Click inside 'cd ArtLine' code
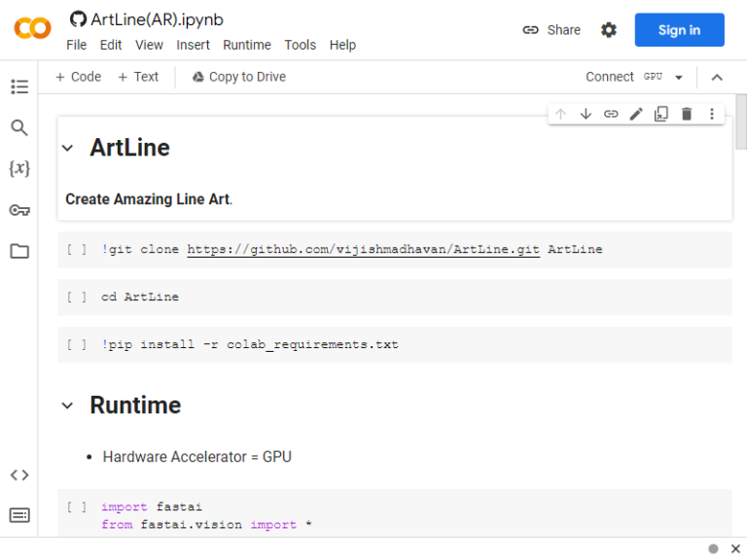This screenshot has height=560, width=747. coord(140,297)
